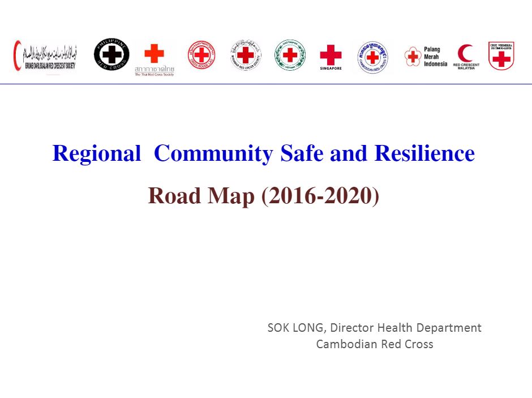Select the Road Map (2016-2020) subtitle
532x398 pixels.
[x=264, y=195]
